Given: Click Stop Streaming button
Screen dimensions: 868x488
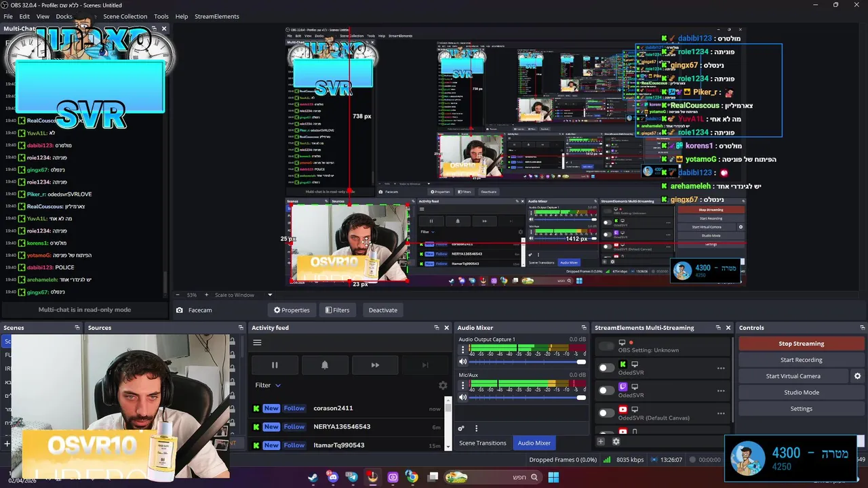Looking at the screenshot, I should tap(801, 344).
